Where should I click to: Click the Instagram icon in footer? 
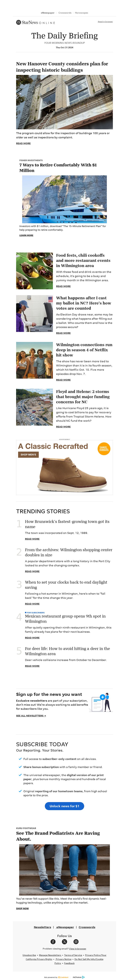[76, 942]
